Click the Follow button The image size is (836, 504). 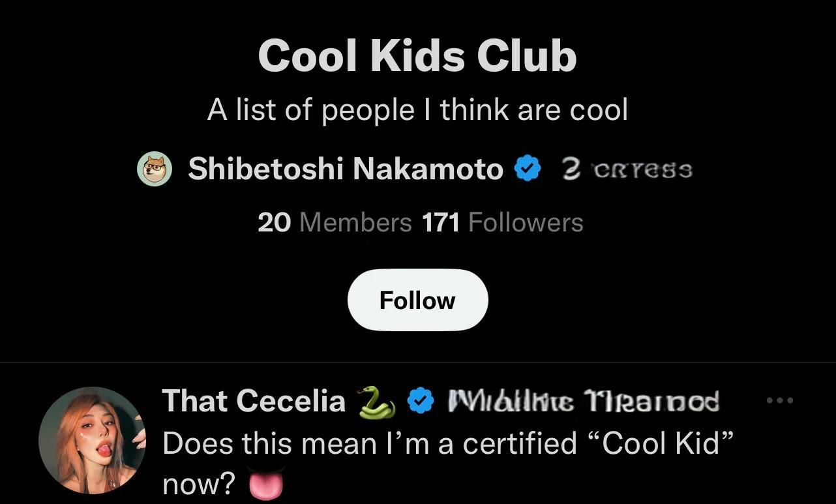(417, 301)
